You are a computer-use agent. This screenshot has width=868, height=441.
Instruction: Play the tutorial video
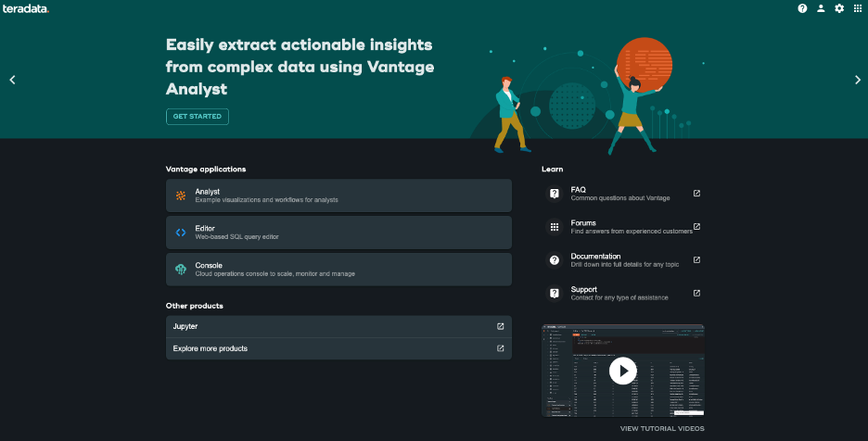coord(622,371)
